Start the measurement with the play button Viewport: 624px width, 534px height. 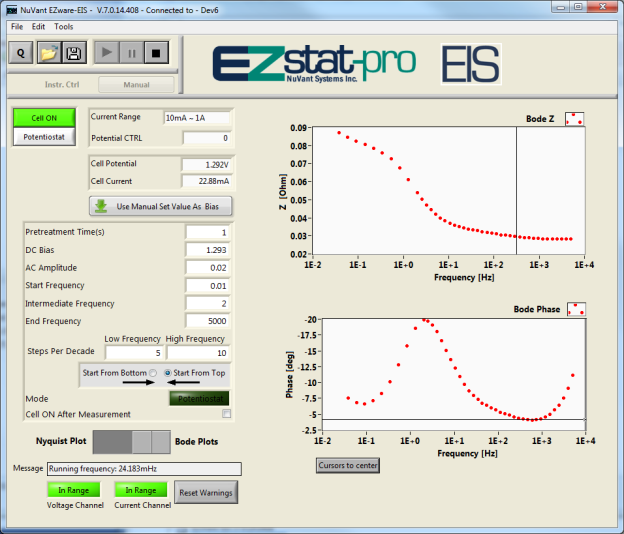point(106,53)
